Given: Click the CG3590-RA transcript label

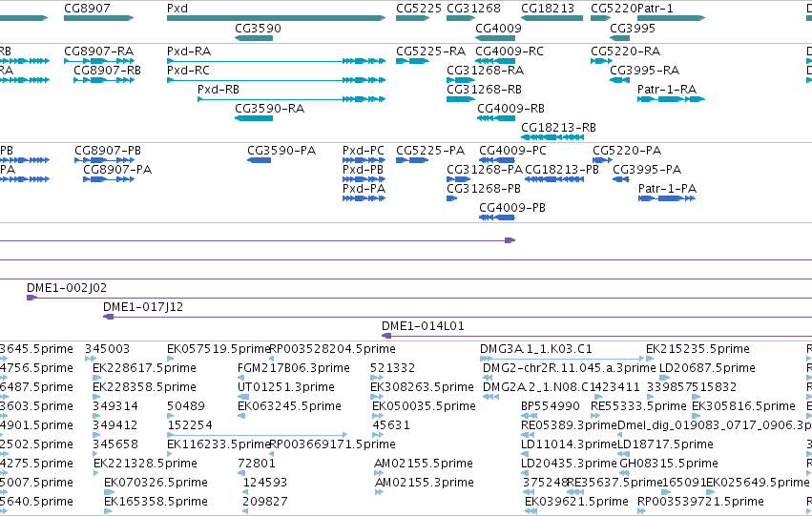Looking at the screenshot, I should (x=269, y=109).
